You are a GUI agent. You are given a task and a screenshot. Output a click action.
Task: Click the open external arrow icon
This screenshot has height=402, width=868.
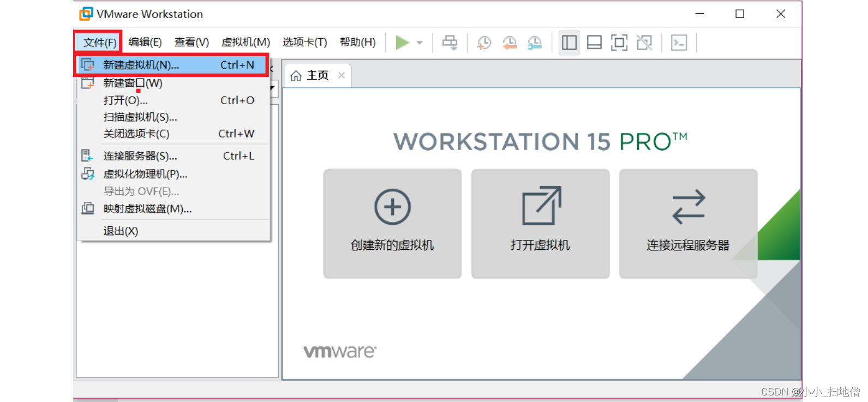tap(541, 206)
